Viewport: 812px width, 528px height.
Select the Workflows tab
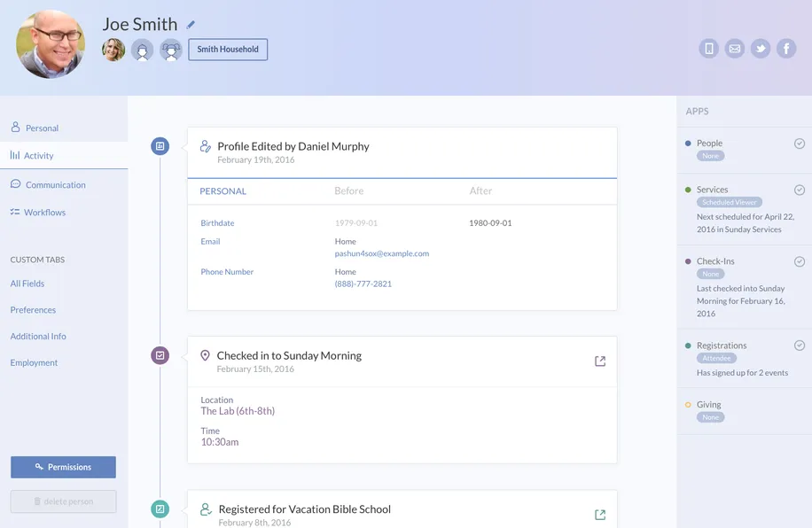[44, 213]
